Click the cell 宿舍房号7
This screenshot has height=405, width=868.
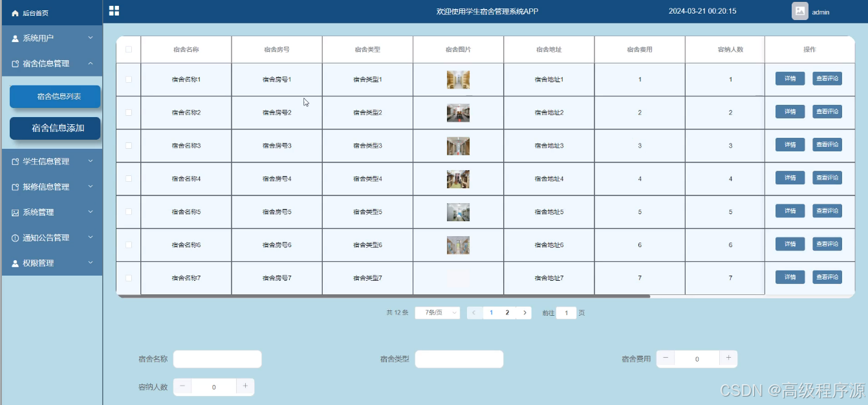(x=277, y=278)
